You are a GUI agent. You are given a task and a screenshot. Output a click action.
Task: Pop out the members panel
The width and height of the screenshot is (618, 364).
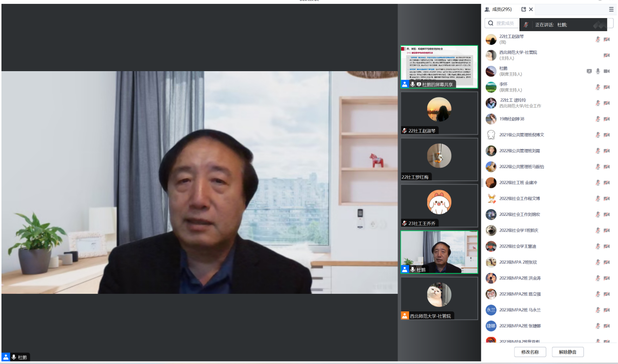[x=523, y=9]
